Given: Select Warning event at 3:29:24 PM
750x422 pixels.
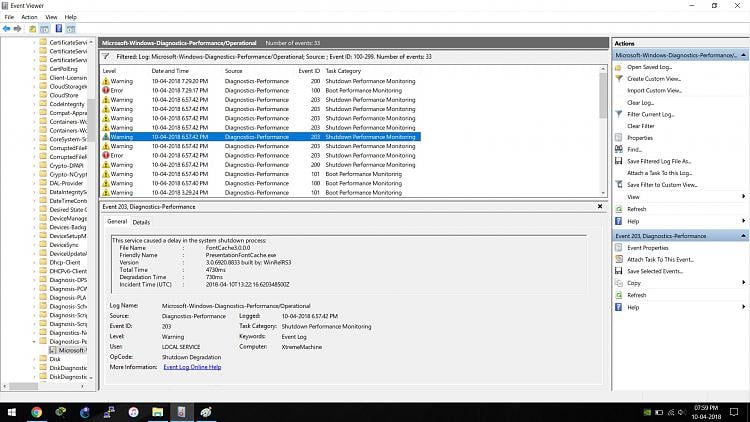Looking at the screenshot, I should click(x=261, y=193).
